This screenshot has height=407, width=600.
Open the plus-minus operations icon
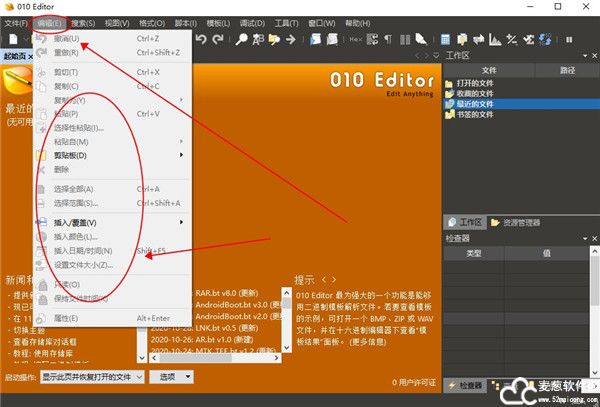coord(512,39)
